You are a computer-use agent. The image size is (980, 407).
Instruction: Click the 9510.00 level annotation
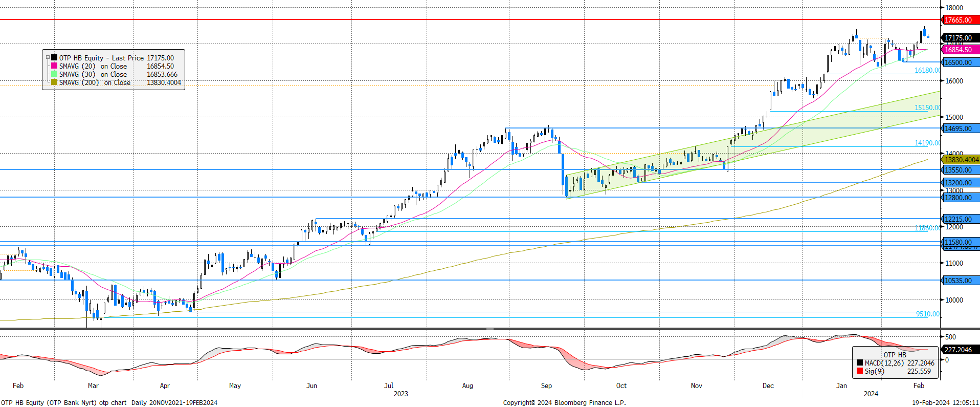[x=928, y=314]
